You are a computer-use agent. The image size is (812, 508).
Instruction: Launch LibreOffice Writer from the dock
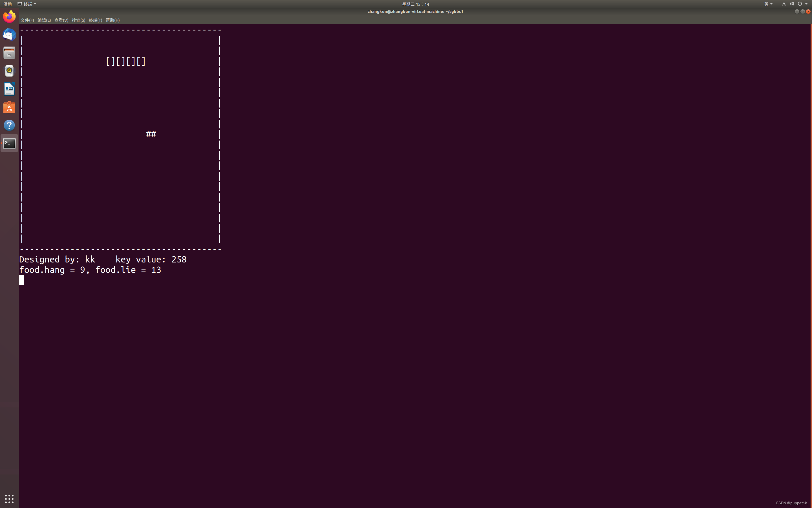[9, 89]
